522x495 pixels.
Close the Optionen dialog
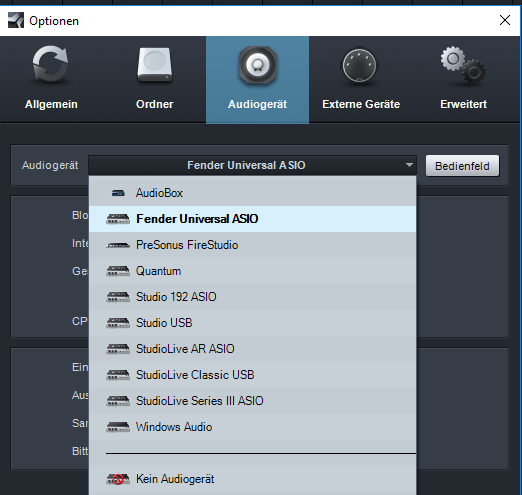point(505,20)
